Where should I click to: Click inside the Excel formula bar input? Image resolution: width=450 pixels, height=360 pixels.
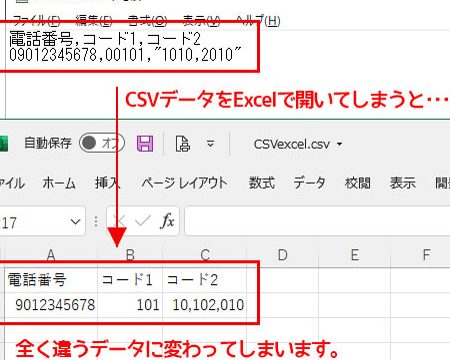coord(317,221)
